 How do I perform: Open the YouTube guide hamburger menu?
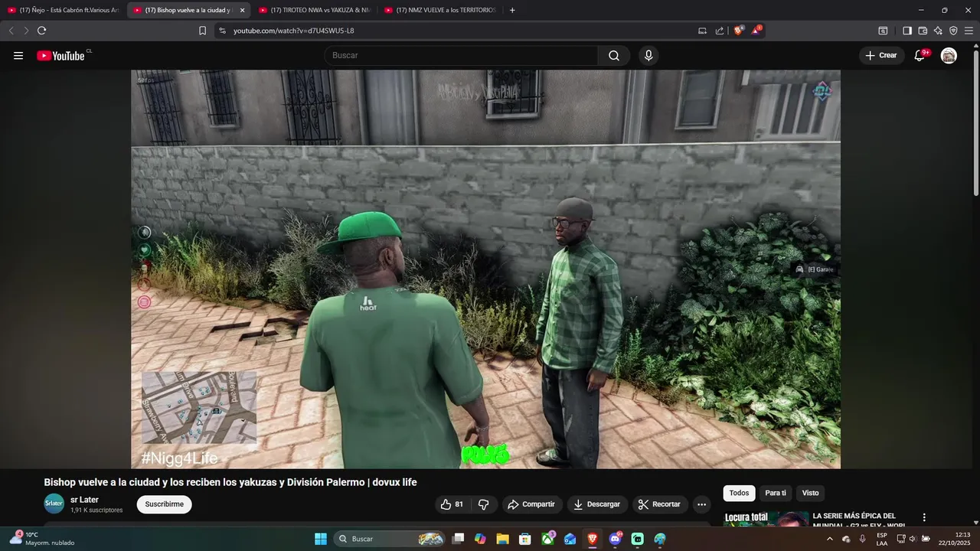pos(18,55)
